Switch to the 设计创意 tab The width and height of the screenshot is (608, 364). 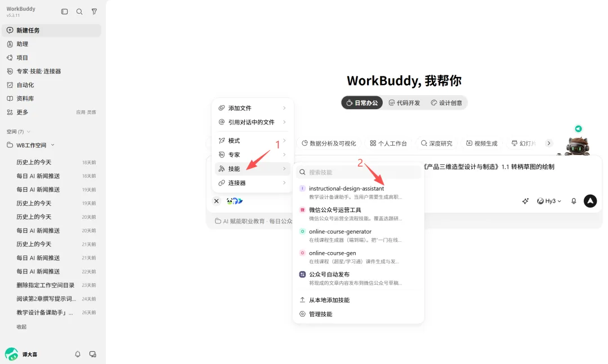(446, 103)
